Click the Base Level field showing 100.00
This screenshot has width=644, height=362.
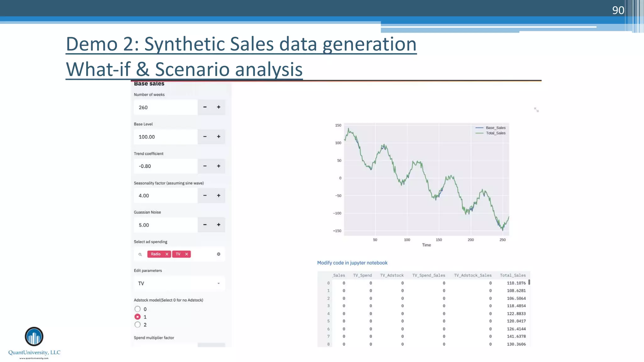[x=166, y=137]
